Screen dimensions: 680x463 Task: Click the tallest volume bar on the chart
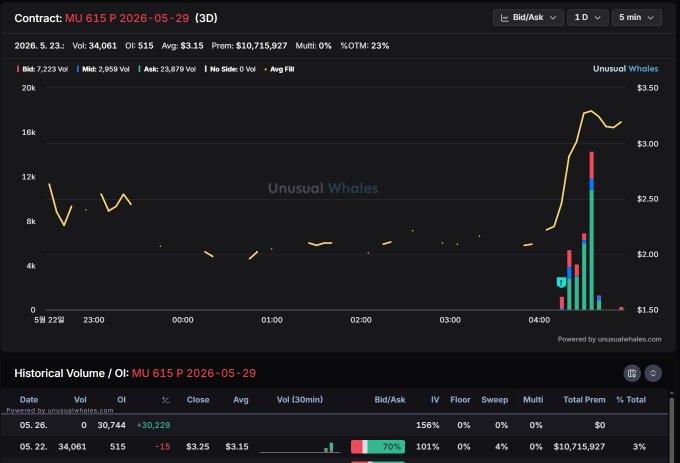point(592,231)
